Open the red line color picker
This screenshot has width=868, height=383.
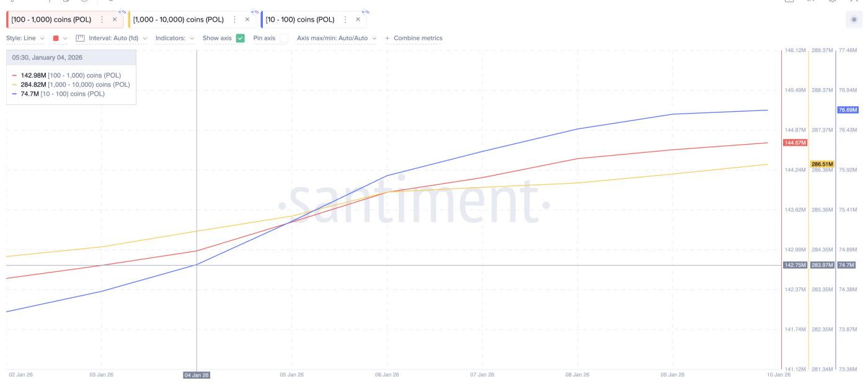coord(60,38)
